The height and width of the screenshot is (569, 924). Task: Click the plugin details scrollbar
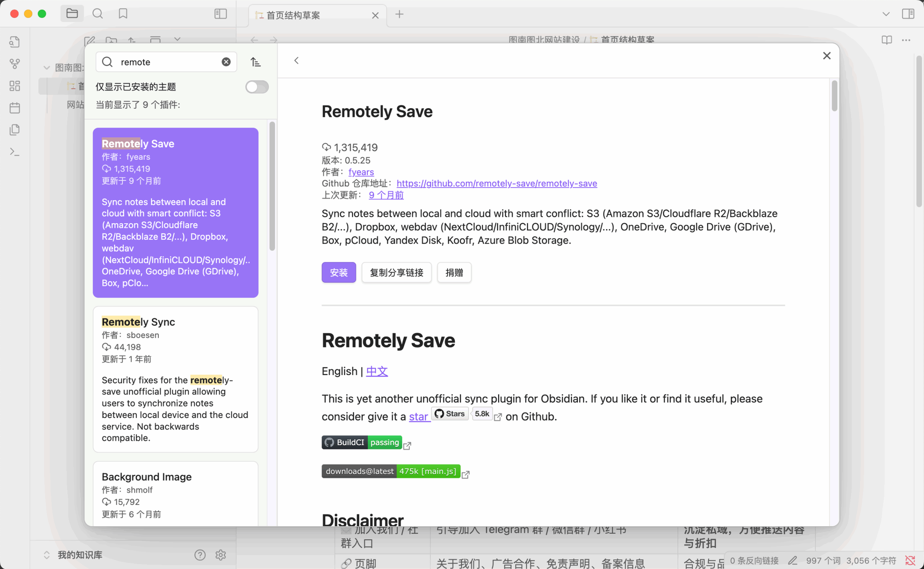834,96
